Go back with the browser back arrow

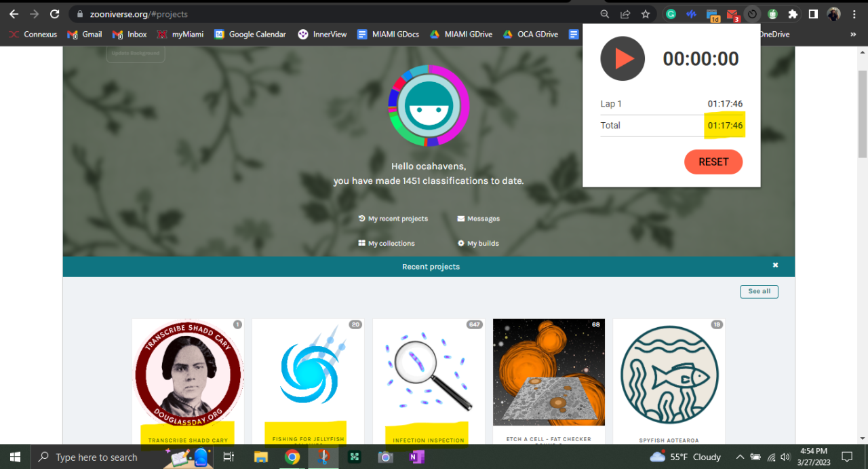(14, 14)
